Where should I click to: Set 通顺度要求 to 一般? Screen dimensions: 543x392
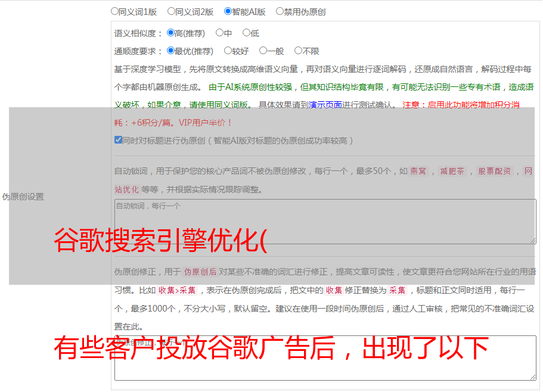tap(263, 51)
